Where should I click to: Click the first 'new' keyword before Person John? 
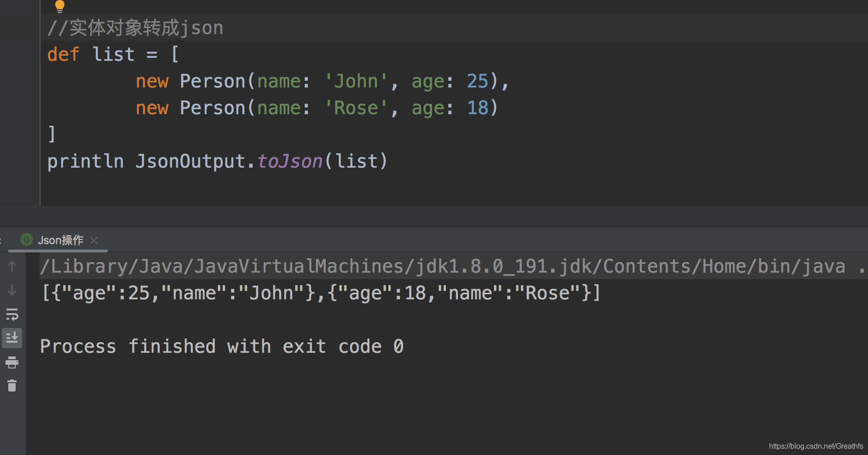point(152,82)
